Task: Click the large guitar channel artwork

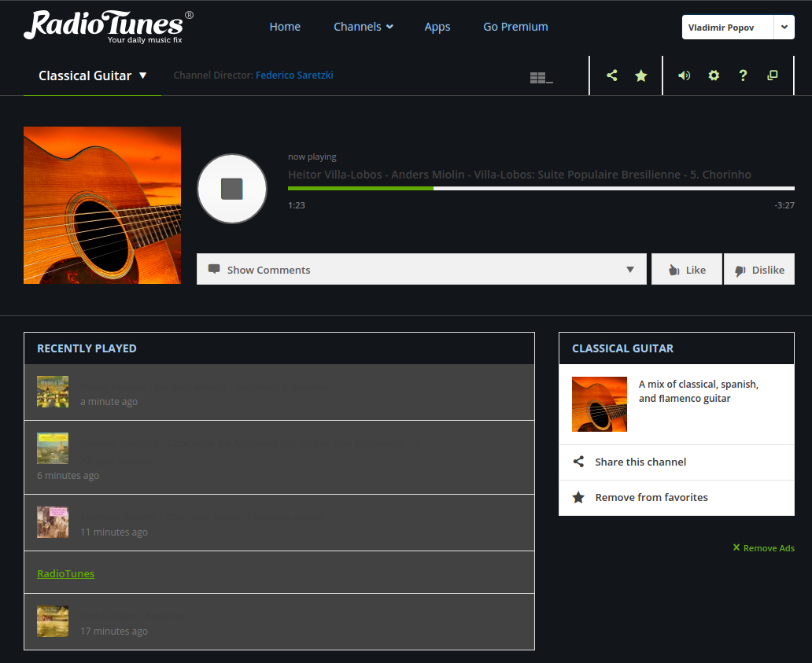Action: point(102,205)
